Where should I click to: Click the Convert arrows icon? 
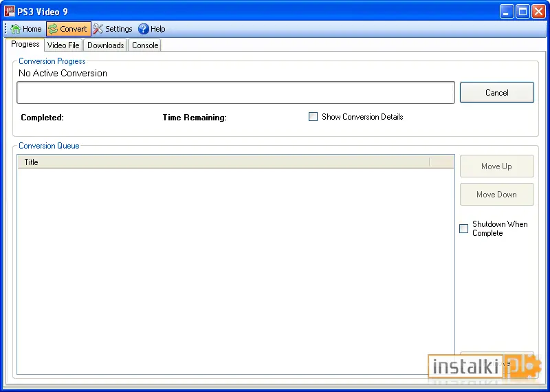[x=53, y=29]
